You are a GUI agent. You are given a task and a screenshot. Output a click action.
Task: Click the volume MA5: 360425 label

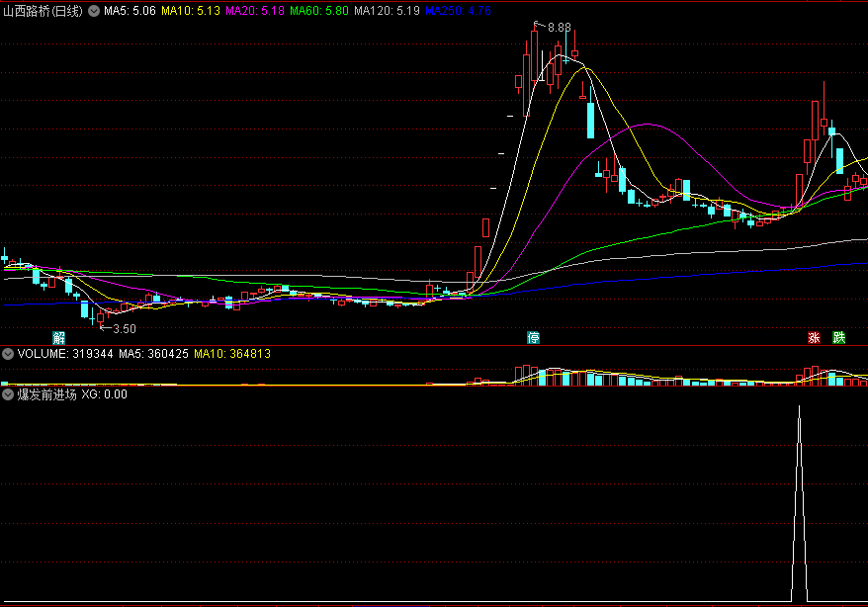pyautogui.click(x=153, y=354)
